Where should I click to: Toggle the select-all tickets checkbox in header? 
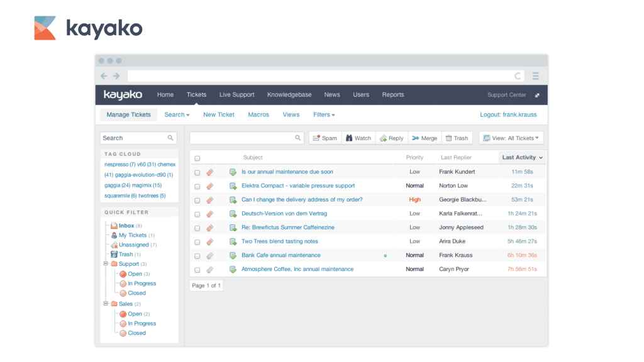click(x=197, y=158)
